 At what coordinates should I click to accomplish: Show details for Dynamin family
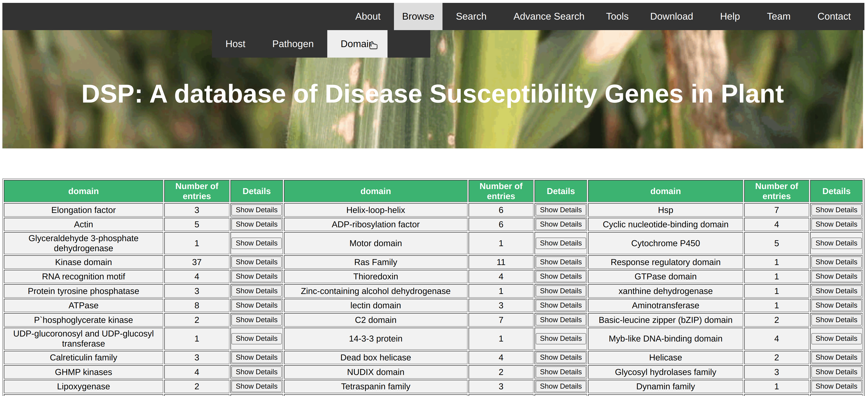[x=836, y=387]
